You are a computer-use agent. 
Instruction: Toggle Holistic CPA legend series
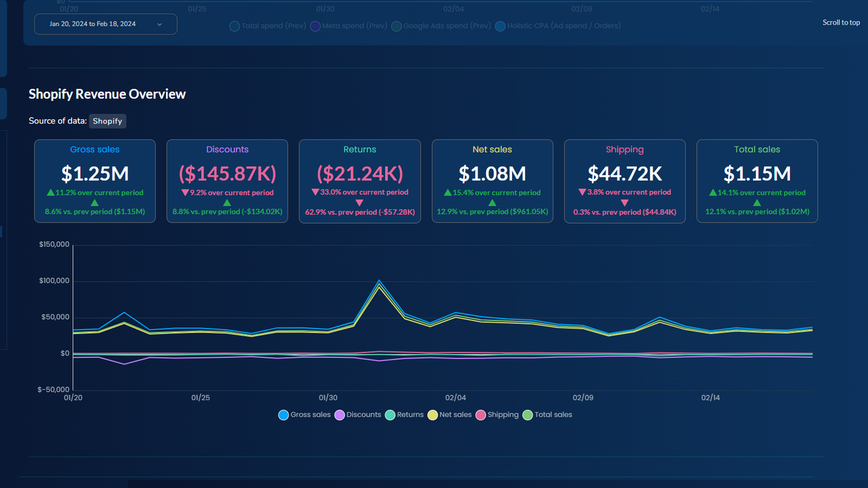click(x=557, y=26)
